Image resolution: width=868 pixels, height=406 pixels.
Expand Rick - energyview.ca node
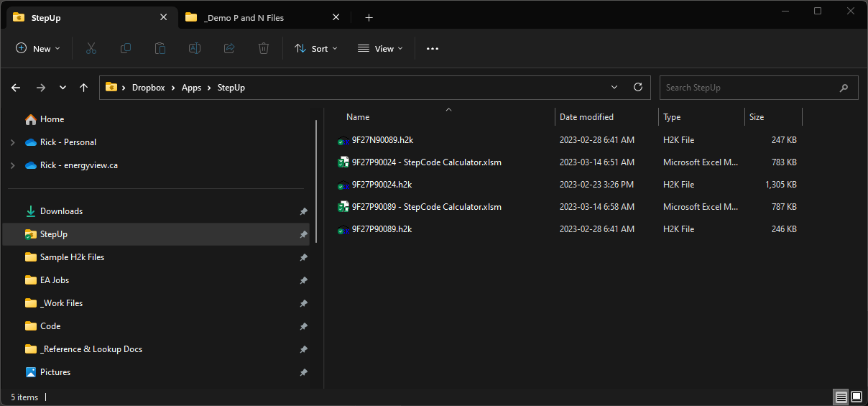(12, 165)
